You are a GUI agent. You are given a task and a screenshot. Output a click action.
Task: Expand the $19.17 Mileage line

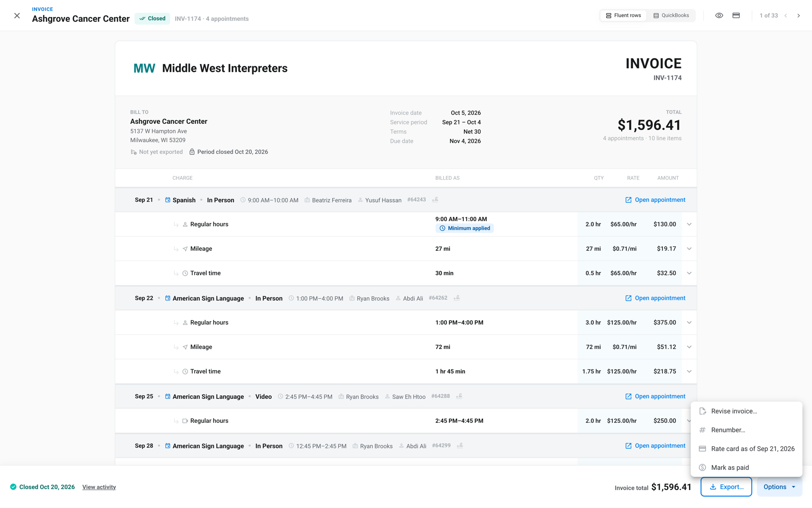click(689, 249)
